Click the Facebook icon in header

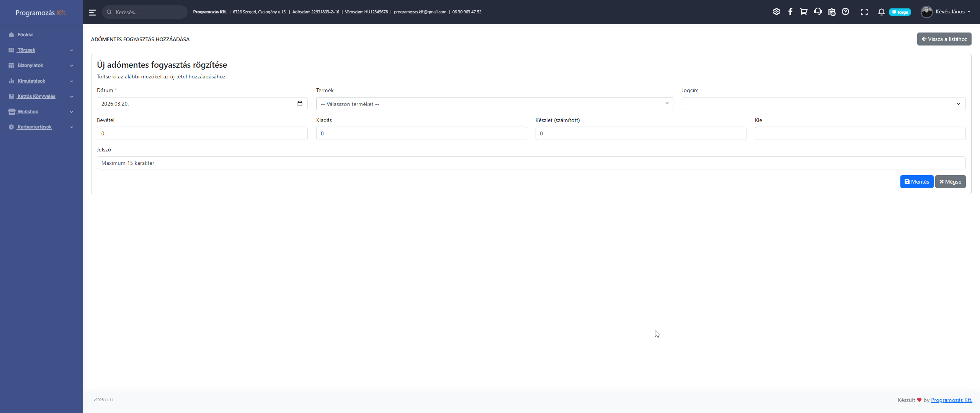(790, 12)
